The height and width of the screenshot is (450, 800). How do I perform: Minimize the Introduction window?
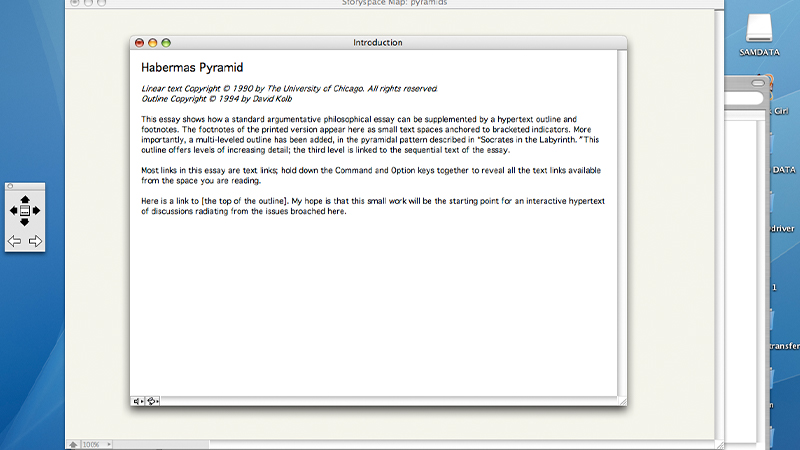153,43
